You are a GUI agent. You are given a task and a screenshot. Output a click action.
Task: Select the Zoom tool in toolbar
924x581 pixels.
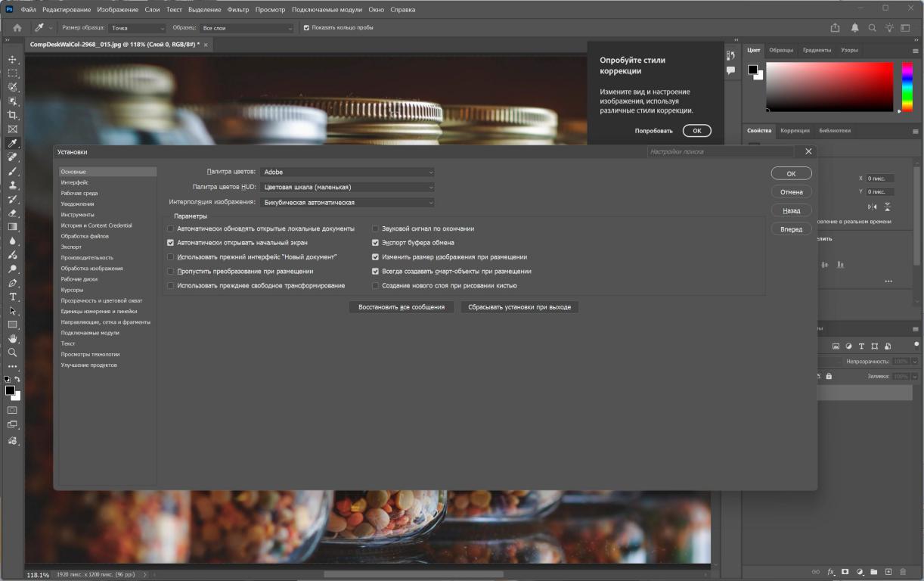click(x=12, y=353)
